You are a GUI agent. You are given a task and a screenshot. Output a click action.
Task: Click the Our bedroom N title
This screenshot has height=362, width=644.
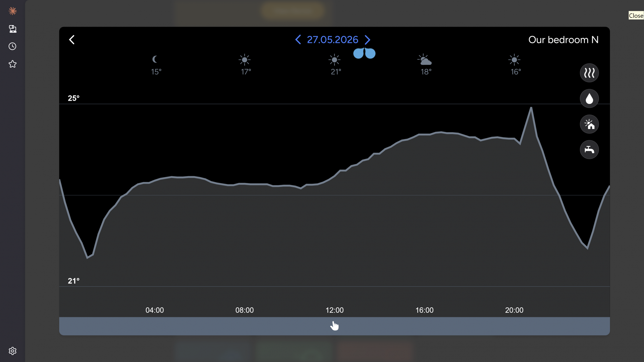click(x=563, y=40)
